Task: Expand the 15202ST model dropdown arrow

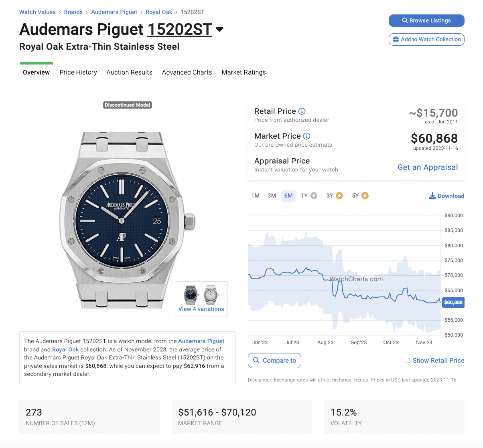Action: [219, 29]
